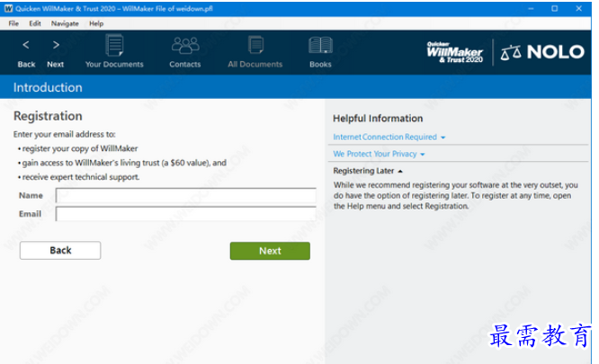Click the Registration heading text

48,116
